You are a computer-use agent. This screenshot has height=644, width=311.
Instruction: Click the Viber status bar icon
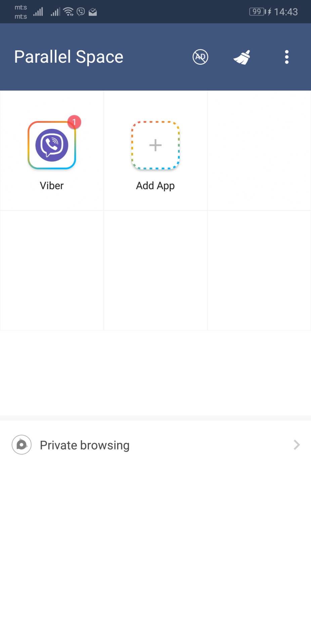point(80,12)
